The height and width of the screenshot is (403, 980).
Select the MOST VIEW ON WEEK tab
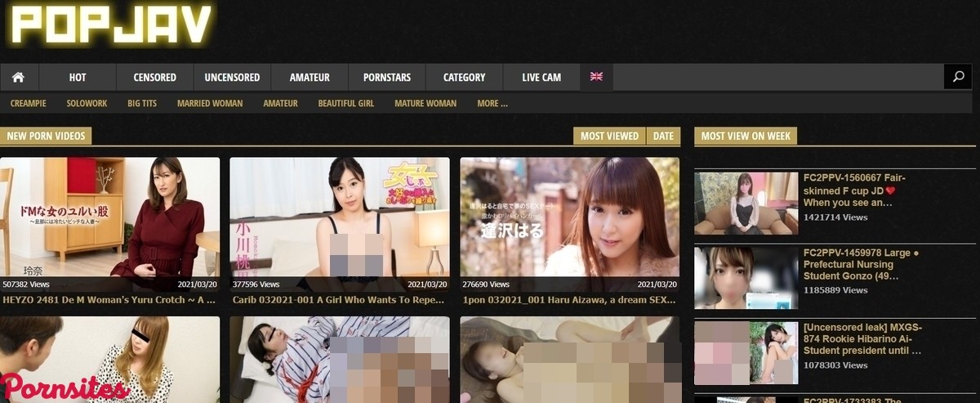pyautogui.click(x=745, y=137)
